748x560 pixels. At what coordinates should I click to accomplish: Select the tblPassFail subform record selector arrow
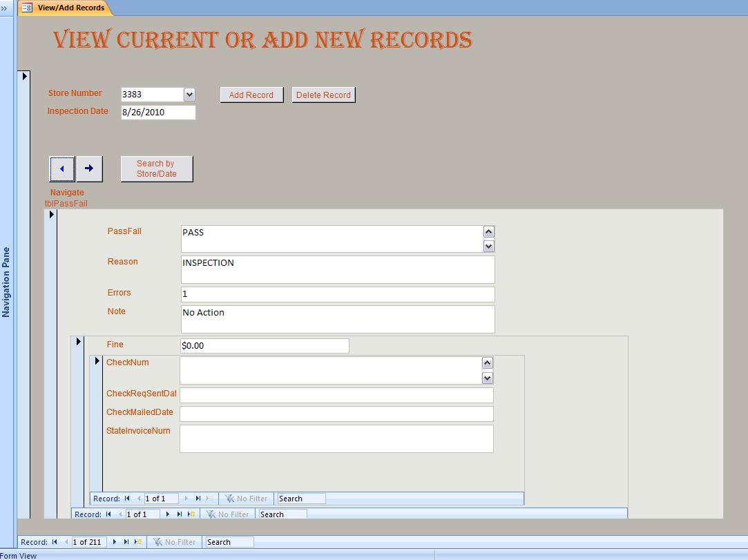(x=51, y=215)
